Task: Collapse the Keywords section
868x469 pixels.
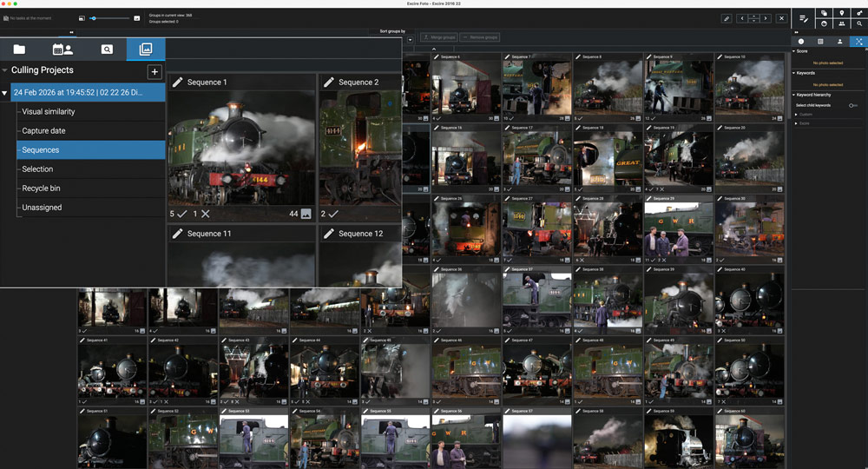Action: [794, 73]
